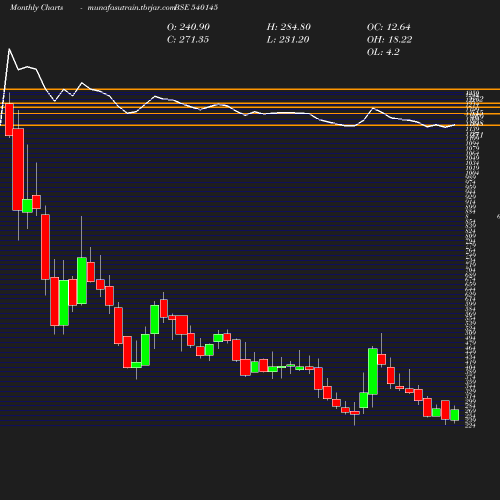
Task: Click the open price 'O: 240.90'
Action: click(x=188, y=27)
